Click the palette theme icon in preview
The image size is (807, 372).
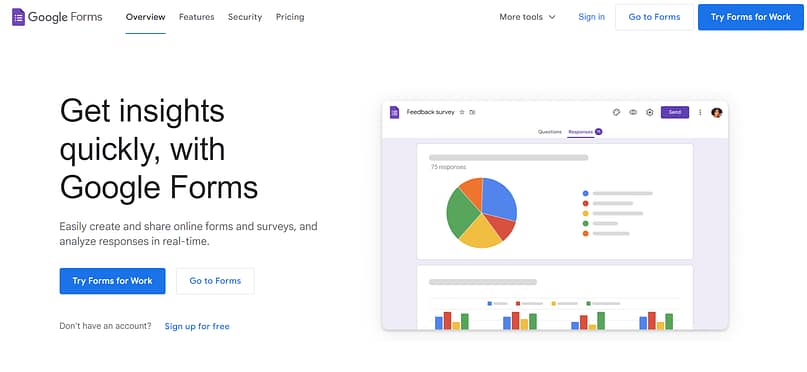(617, 112)
